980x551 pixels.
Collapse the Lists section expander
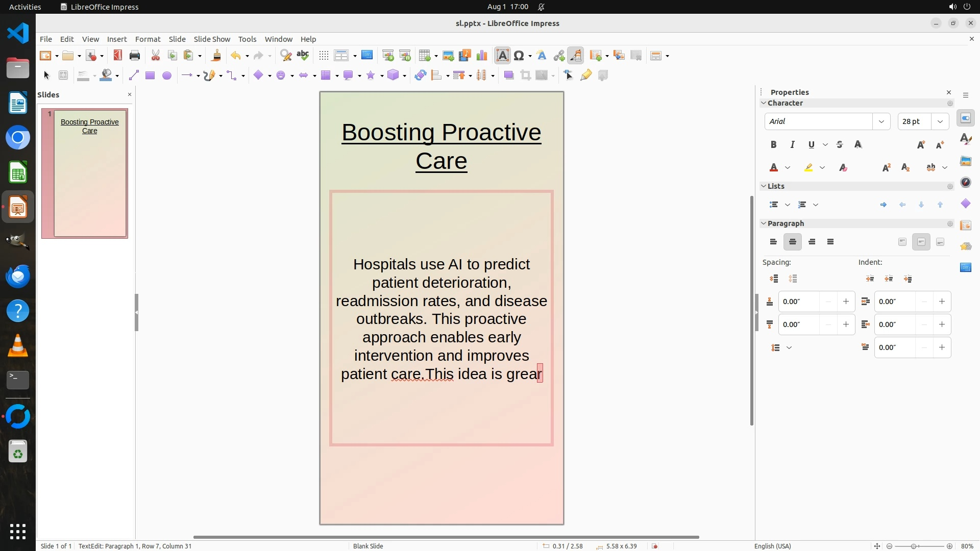coord(764,186)
